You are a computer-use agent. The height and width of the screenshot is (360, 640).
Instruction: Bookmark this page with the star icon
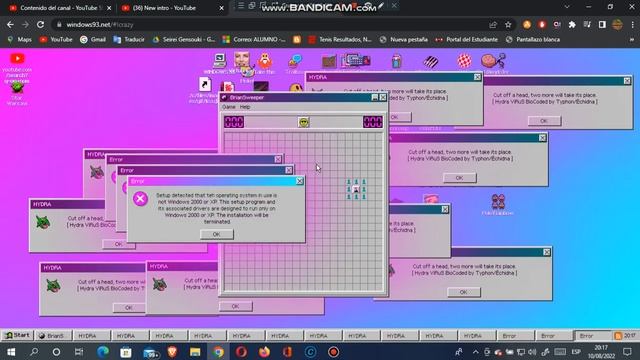508,24
